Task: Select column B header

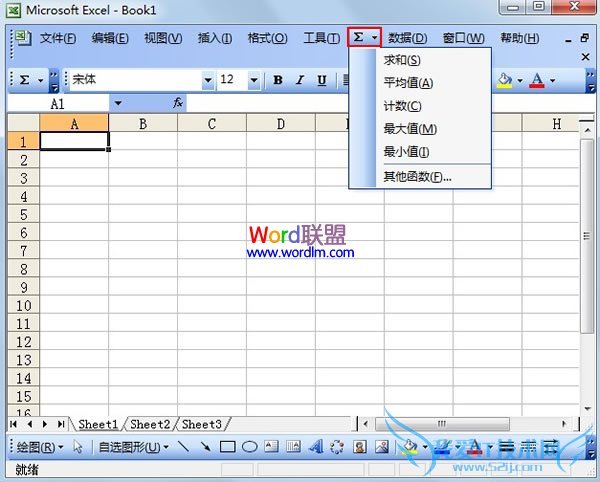Action: click(143, 124)
